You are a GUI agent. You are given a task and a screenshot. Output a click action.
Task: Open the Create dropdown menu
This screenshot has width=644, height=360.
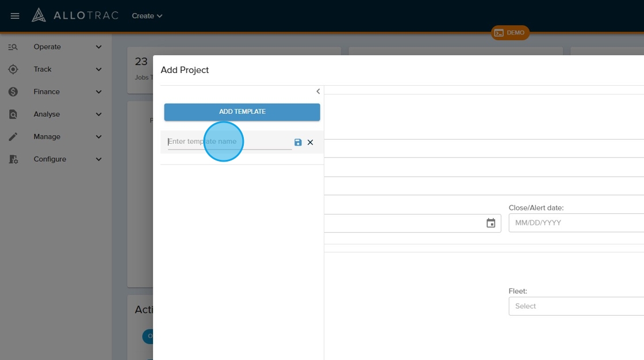click(x=147, y=16)
